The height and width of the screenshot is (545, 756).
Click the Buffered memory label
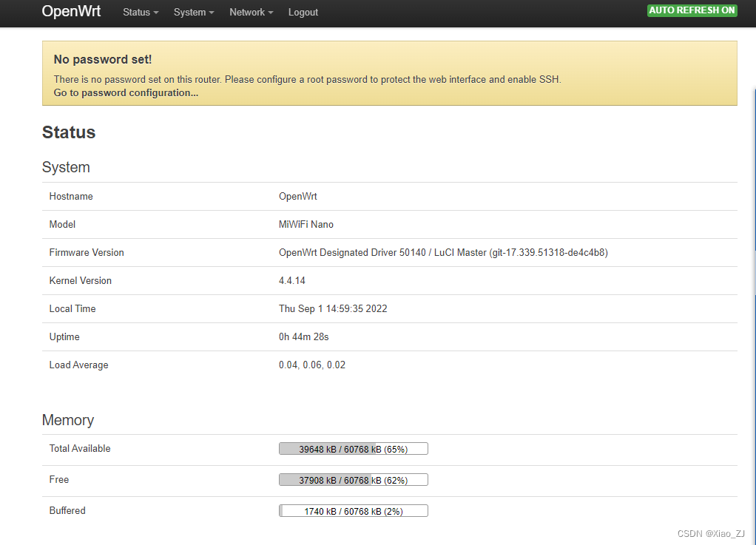[x=67, y=510]
